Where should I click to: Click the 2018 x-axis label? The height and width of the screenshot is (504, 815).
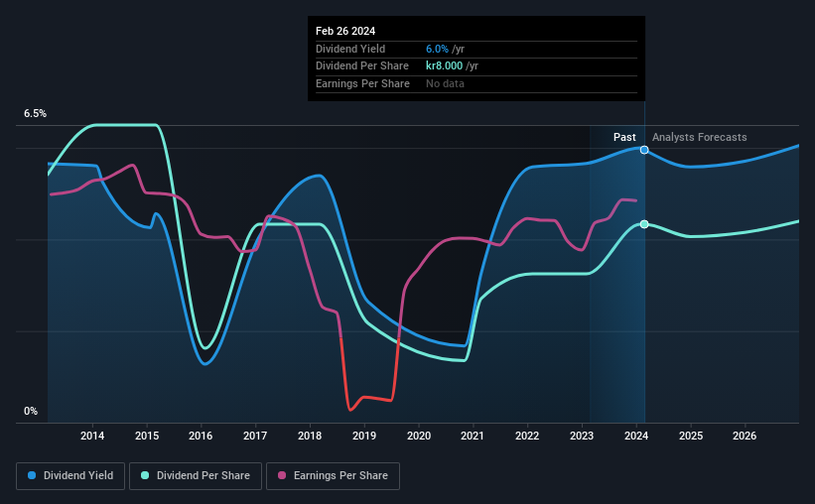tap(310, 436)
